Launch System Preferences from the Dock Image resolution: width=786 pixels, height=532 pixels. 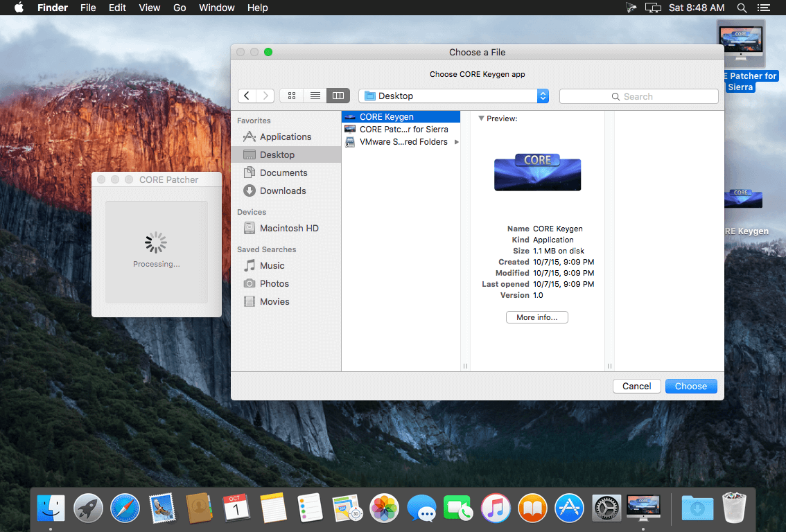[606, 508]
